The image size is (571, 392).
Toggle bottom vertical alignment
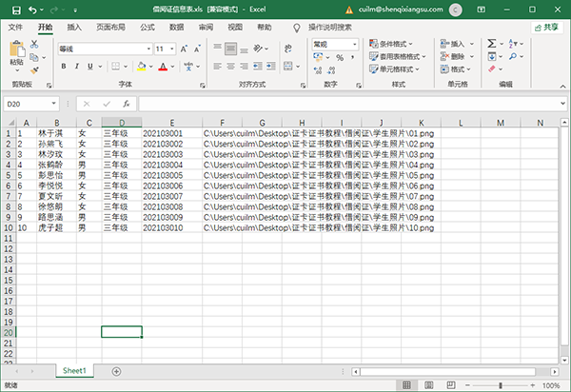(244, 49)
